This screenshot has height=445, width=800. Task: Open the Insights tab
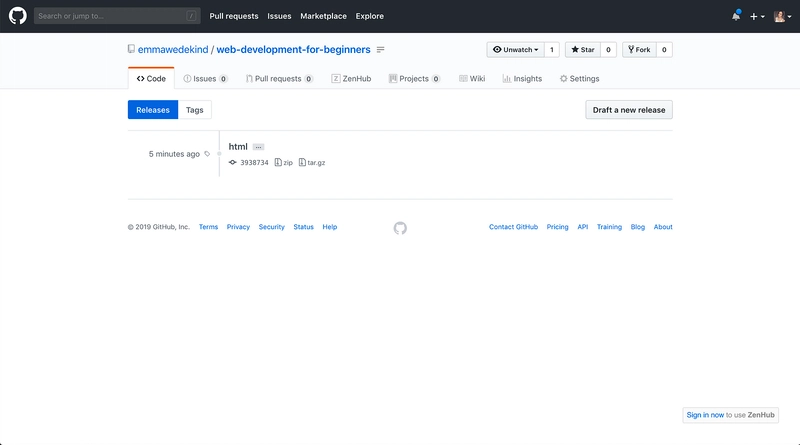point(522,79)
